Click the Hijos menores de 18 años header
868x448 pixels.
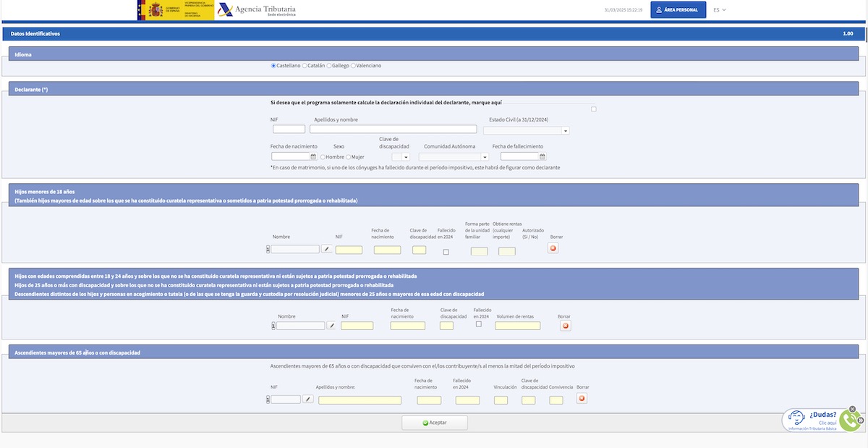click(x=433, y=195)
